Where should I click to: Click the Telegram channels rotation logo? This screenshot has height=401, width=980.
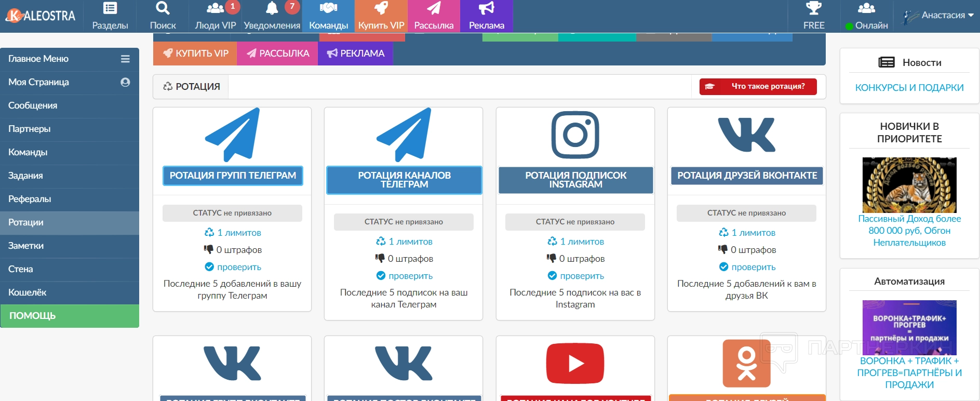(x=404, y=135)
